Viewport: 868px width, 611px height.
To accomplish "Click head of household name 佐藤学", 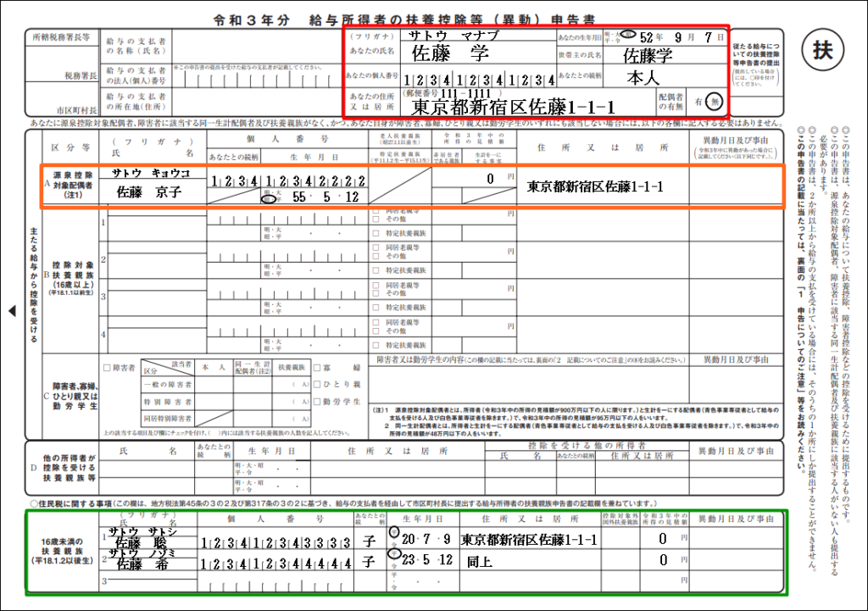I will tap(648, 55).
